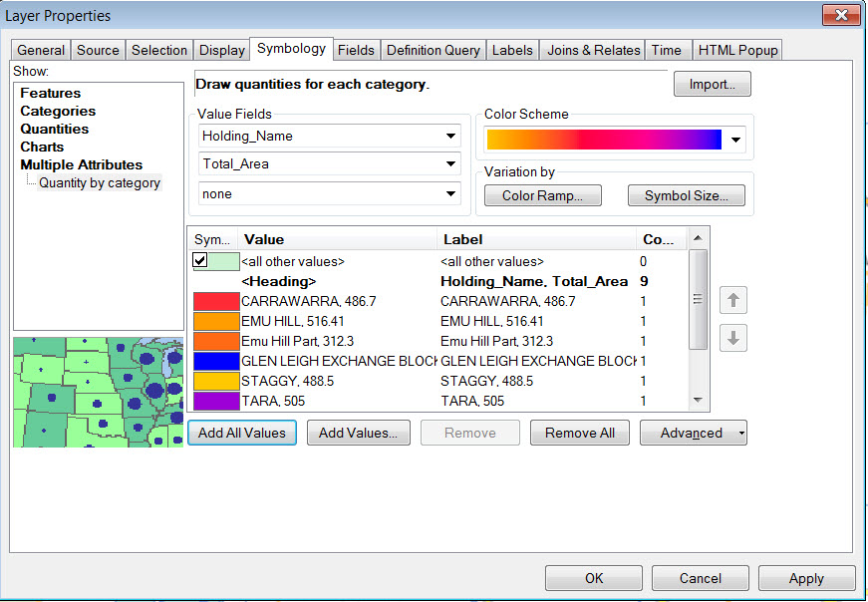Click the Sym... column header
Image resolution: width=868 pixels, height=602 pixels.
(x=212, y=239)
